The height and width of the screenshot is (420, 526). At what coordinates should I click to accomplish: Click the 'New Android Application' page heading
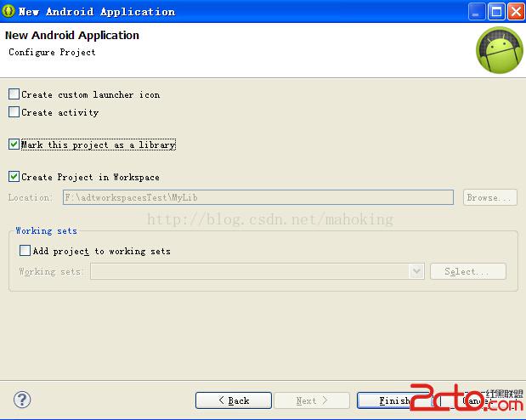coord(72,35)
